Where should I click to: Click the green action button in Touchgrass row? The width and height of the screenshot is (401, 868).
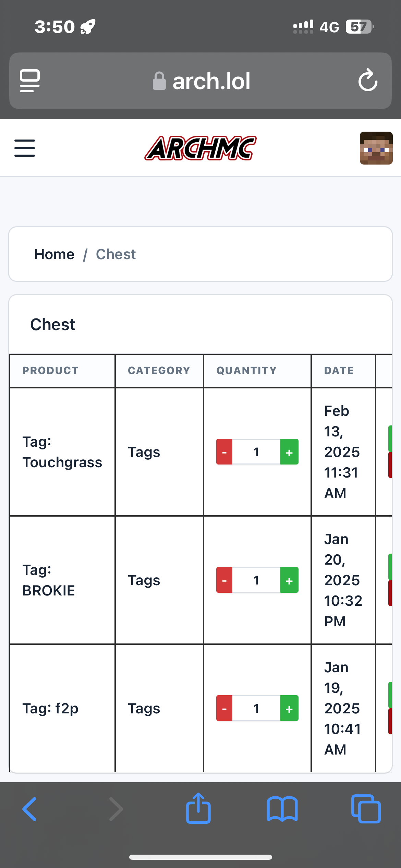tap(390, 438)
